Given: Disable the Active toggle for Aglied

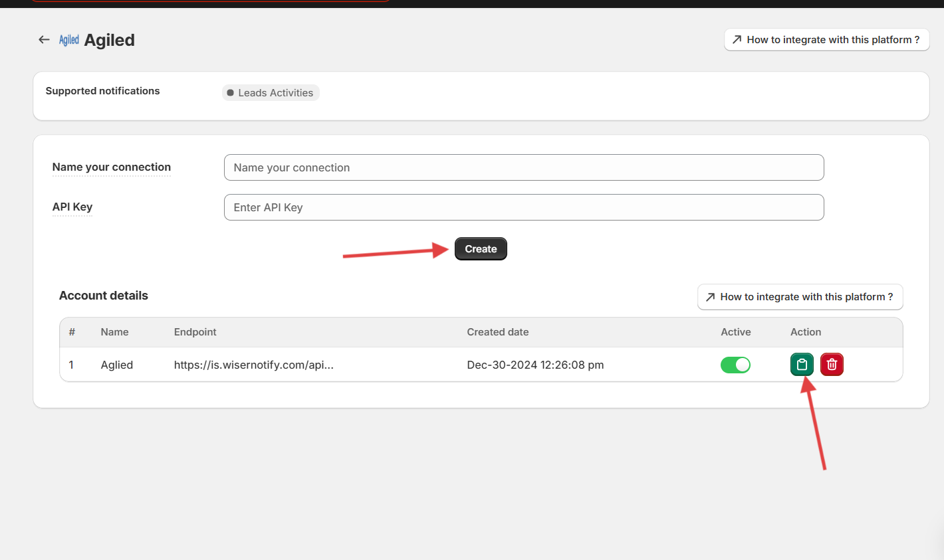Looking at the screenshot, I should (735, 365).
